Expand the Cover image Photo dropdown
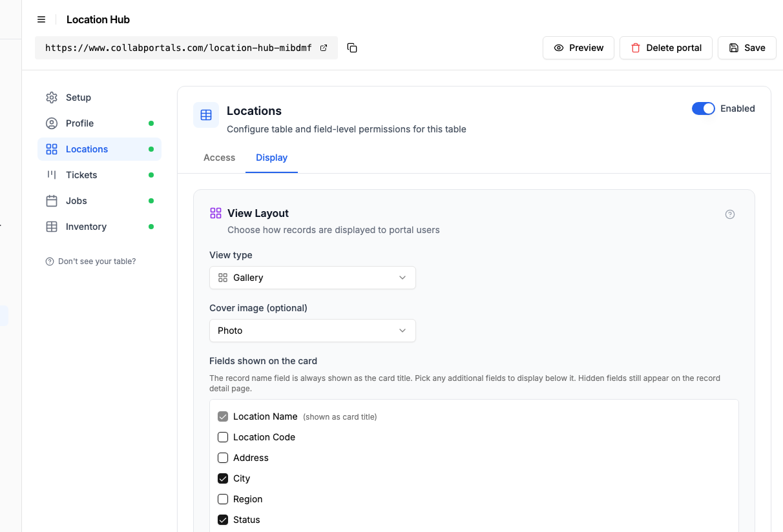783x532 pixels. [x=313, y=331]
